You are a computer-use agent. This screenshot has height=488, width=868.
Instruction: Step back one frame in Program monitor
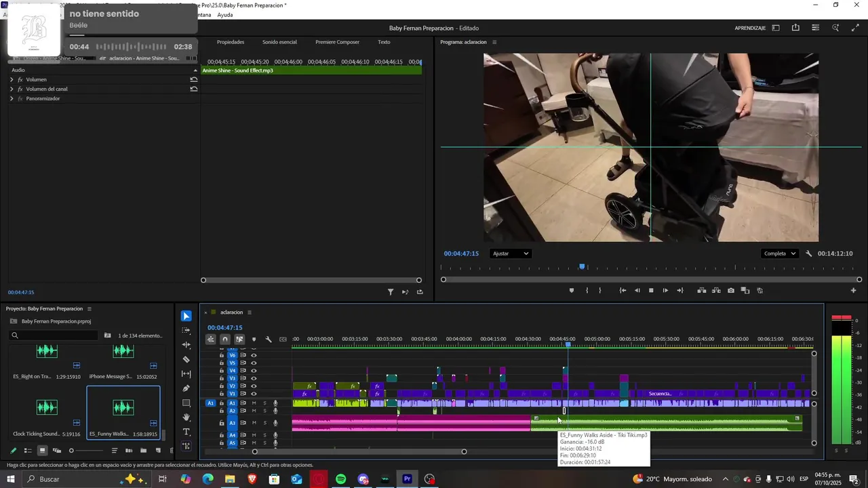637,290
